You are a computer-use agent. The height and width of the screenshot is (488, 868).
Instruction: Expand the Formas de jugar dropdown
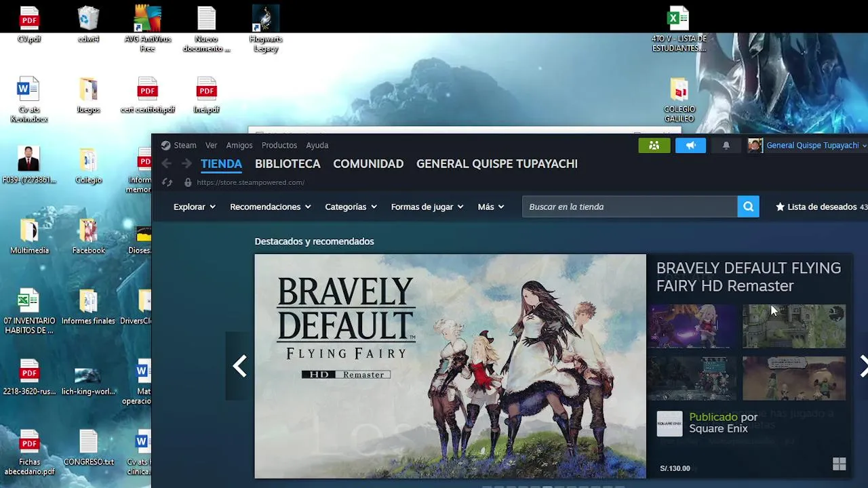pyautogui.click(x=427, y=207)
